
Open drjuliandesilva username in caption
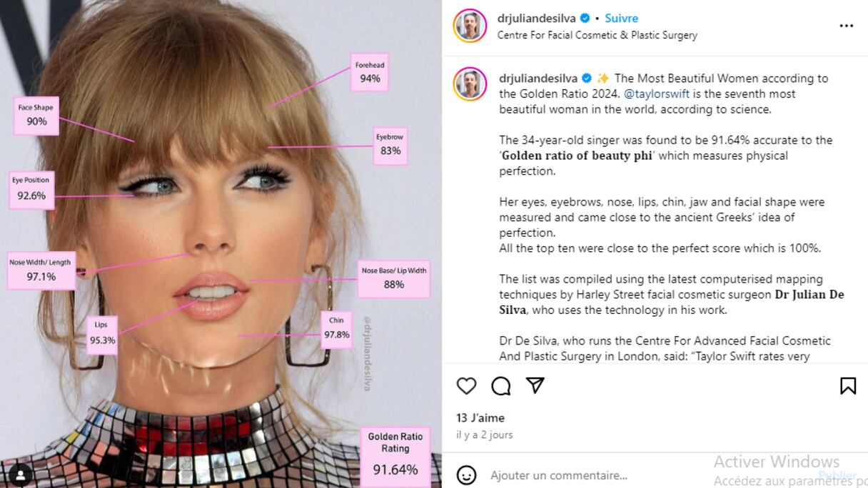[539, 78]
